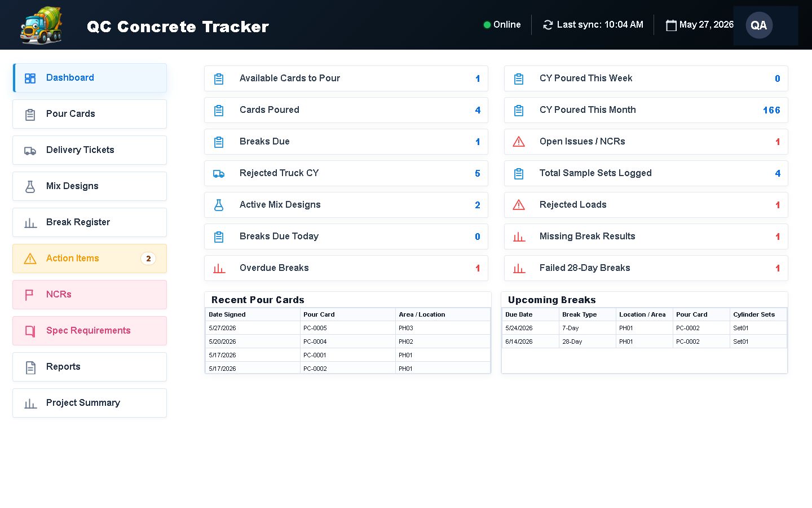Click the green Online status dot

[487, 25]
